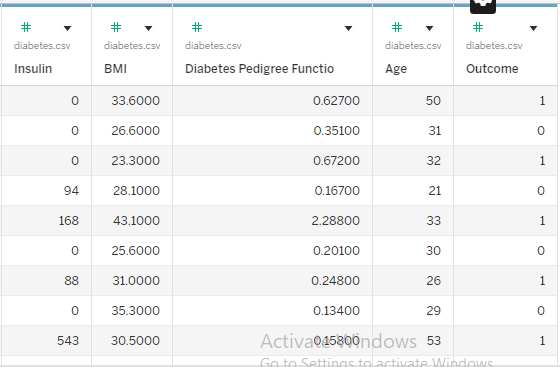This screenshot has height=367, width=560.
Task: Click the diabetes.csv label above BMI
Action: coord(132,46)
